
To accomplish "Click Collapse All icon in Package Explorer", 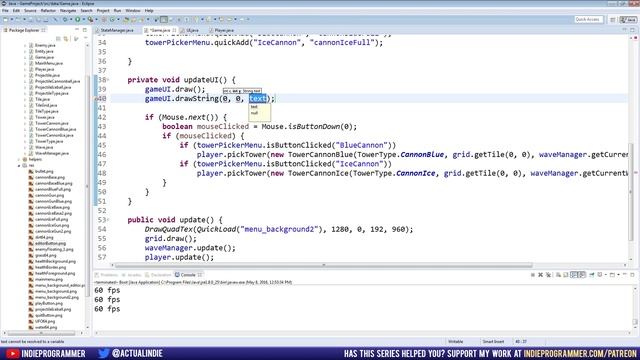I will pyautogui.click(x=58, y=38).
